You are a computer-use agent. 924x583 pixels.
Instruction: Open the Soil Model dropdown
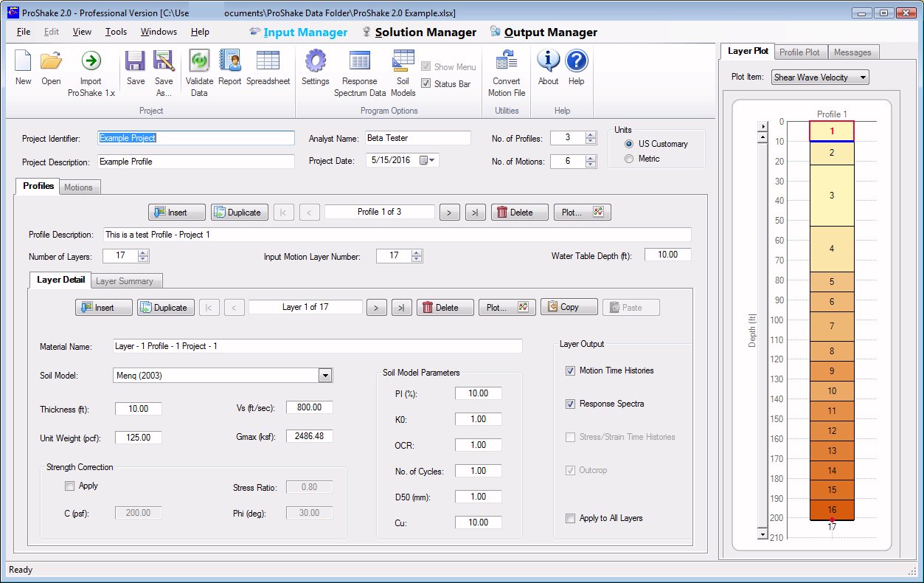tap(325, 376)
